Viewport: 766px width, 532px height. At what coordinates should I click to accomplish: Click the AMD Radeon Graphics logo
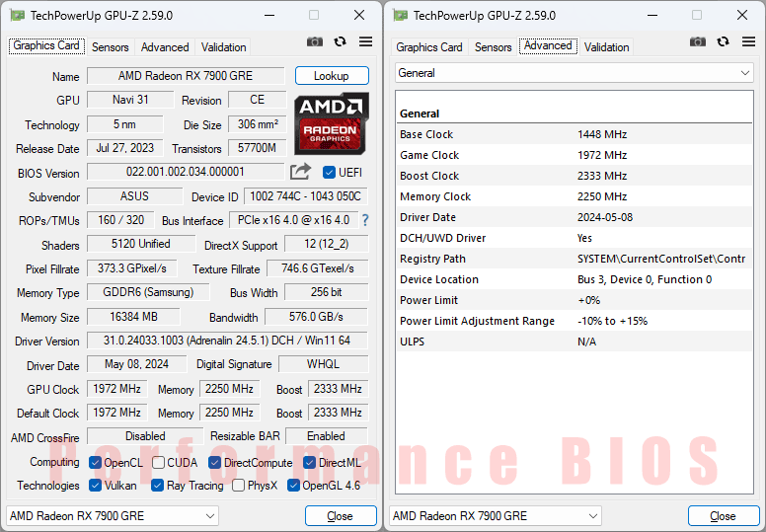[332, 123]
